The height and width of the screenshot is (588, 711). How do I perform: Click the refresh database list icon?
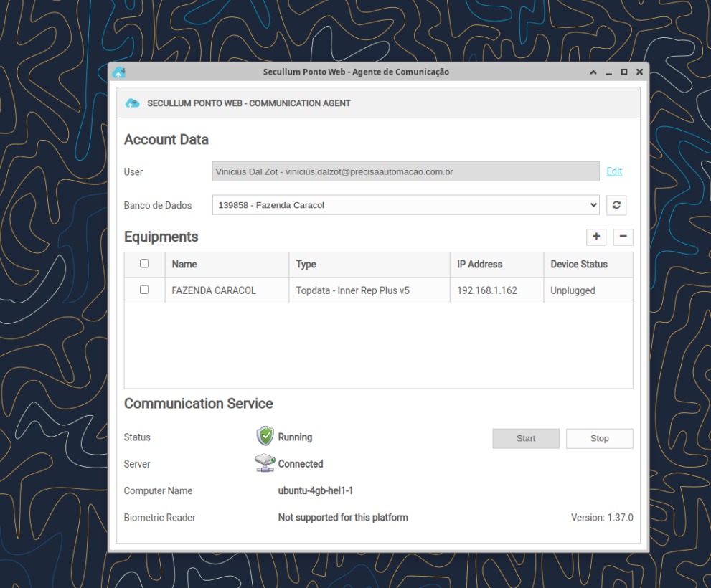(616, 205)
